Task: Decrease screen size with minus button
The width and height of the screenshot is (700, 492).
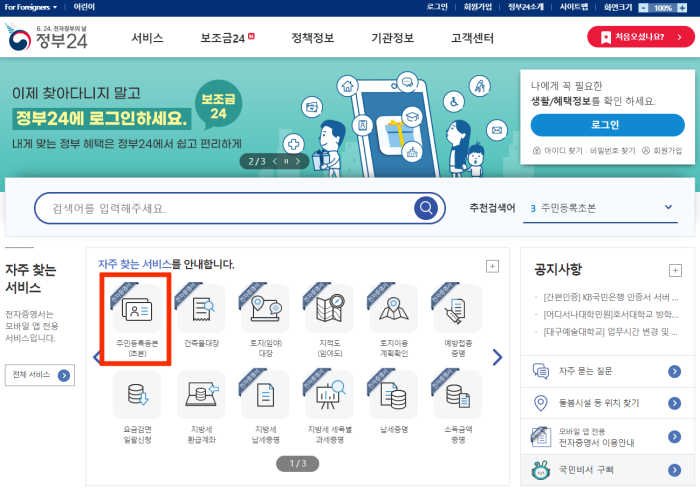Action: click(643, 8)
